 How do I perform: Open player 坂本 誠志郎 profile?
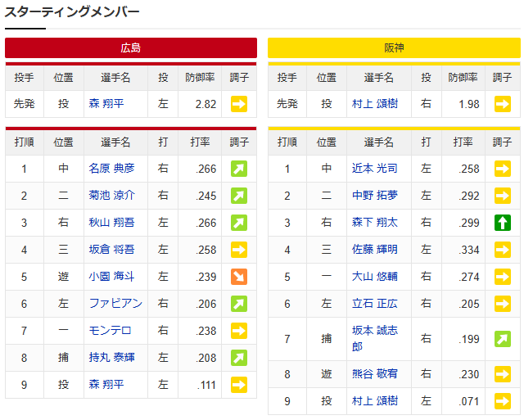click(x=375, y=338)
